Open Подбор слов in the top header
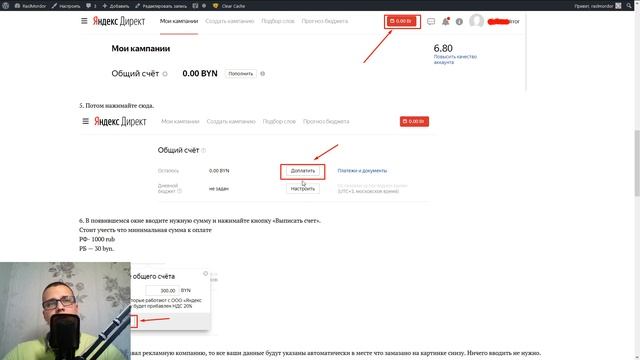The width and height of the screenshot is (640, 360). (x=278, y=21)
